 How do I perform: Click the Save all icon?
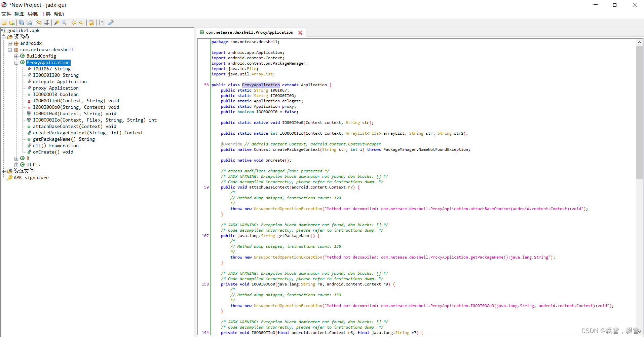22,23
